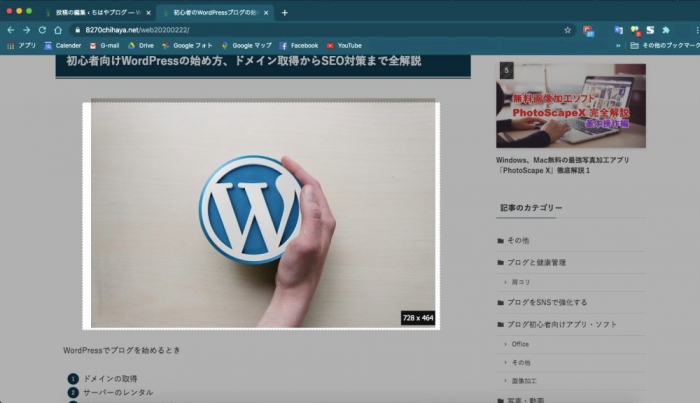Open a new tab with the plus button
700x403 pixels.
tap(285, 13)
